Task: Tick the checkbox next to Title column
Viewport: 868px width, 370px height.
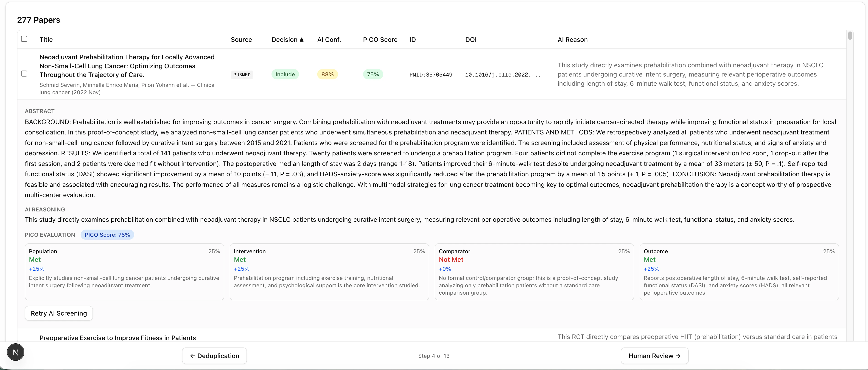Action: point(24,39)
